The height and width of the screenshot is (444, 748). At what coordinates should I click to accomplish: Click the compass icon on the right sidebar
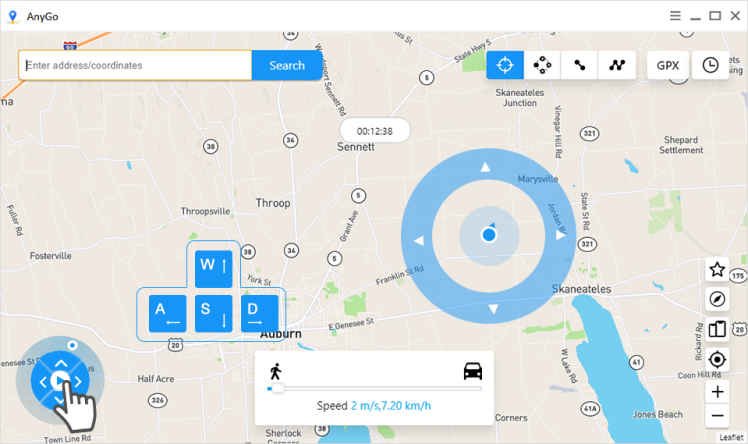coord(717,299)
